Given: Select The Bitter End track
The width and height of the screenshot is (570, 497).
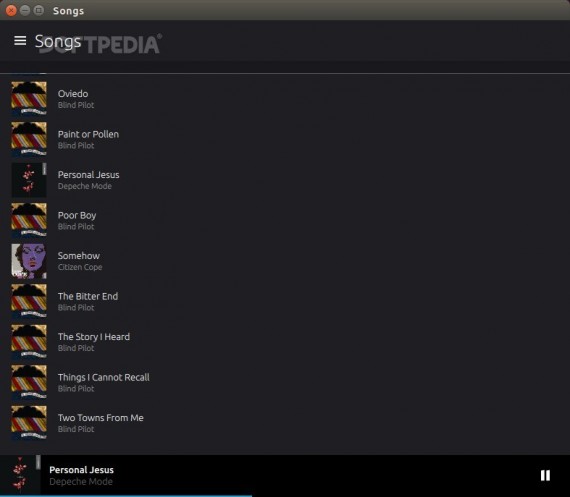Looking at the screenshot, I should tap(285, 301).
